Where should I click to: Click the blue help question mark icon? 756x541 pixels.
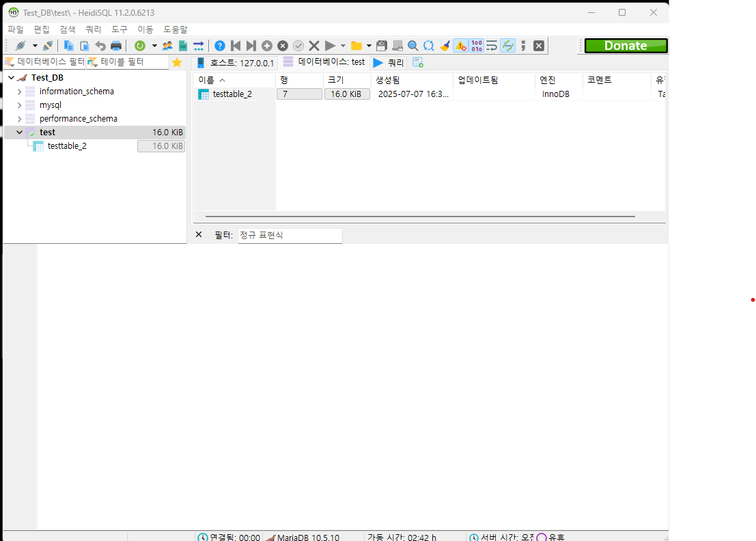220,46
